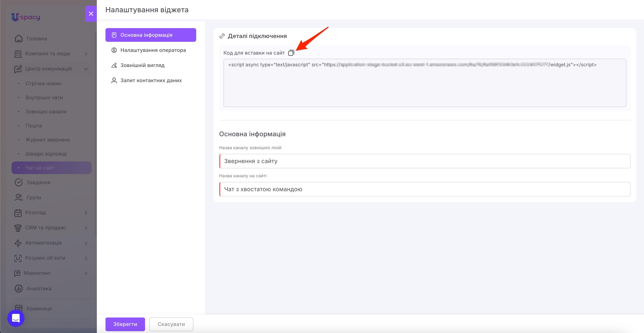Viewport: 644px width, 333px height.
Task: Click the Запит контактних даних person icon
Action: coord(114,80)
